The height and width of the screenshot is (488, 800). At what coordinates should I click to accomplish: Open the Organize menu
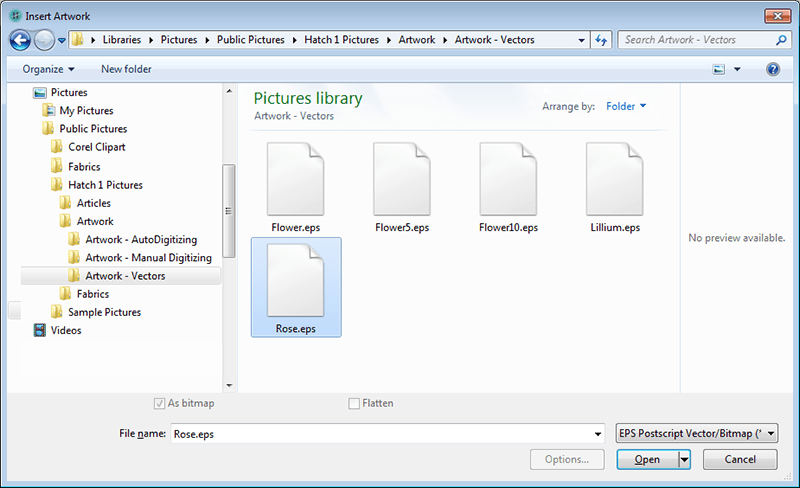(x=48, y=69)
